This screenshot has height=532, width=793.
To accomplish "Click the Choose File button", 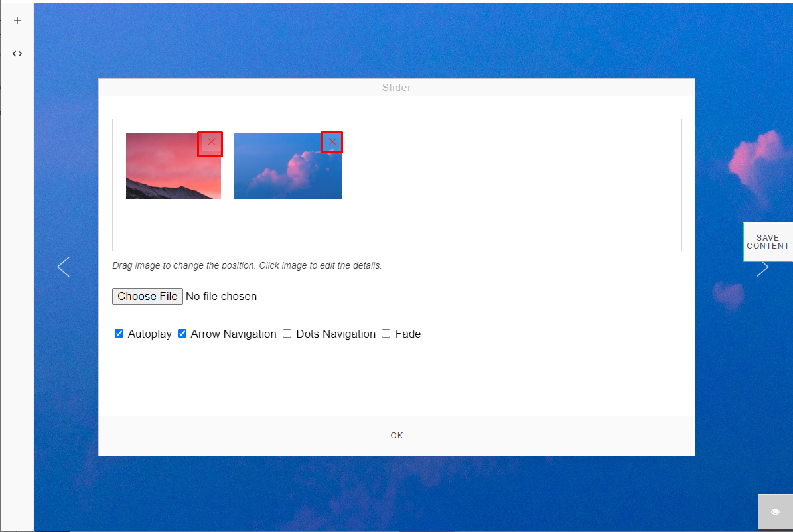I will [x=147, y=297].
